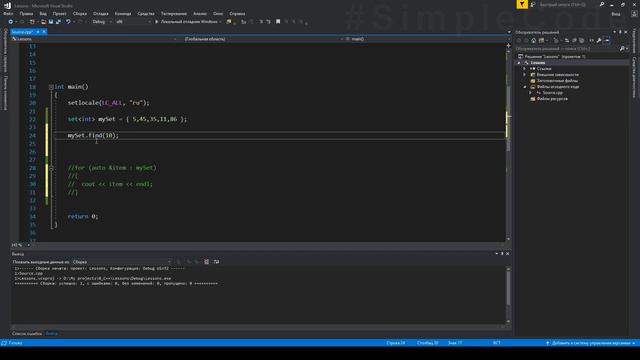640x360 pixels.
Task: Click the new project toolbar icon
Action: pos(32,22)
